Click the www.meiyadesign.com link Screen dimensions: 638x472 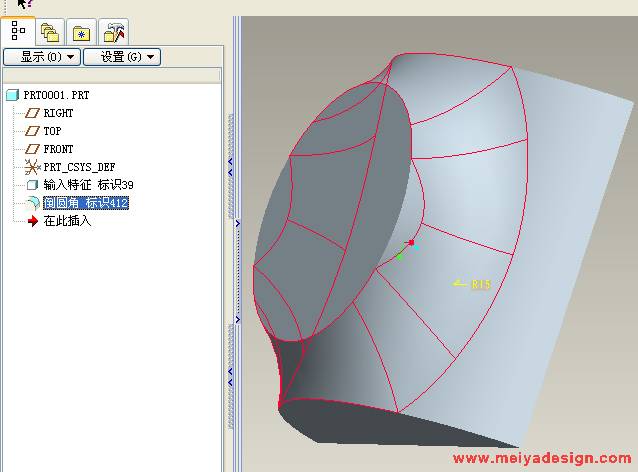coord(542,459)
